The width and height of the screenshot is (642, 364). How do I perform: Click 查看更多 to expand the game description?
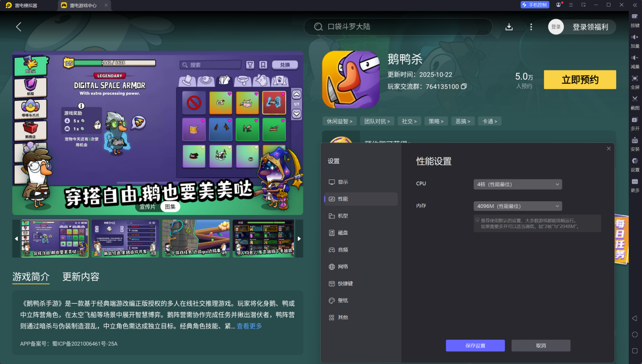[x=249, y=326]
